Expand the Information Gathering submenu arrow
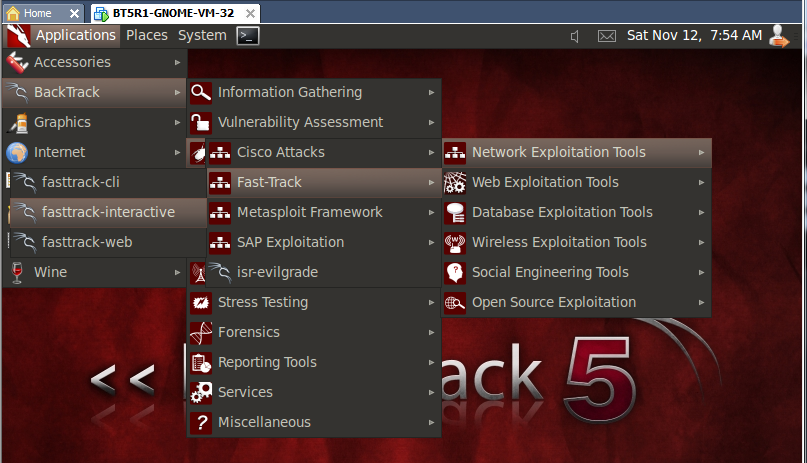 (x=431, y=93)
